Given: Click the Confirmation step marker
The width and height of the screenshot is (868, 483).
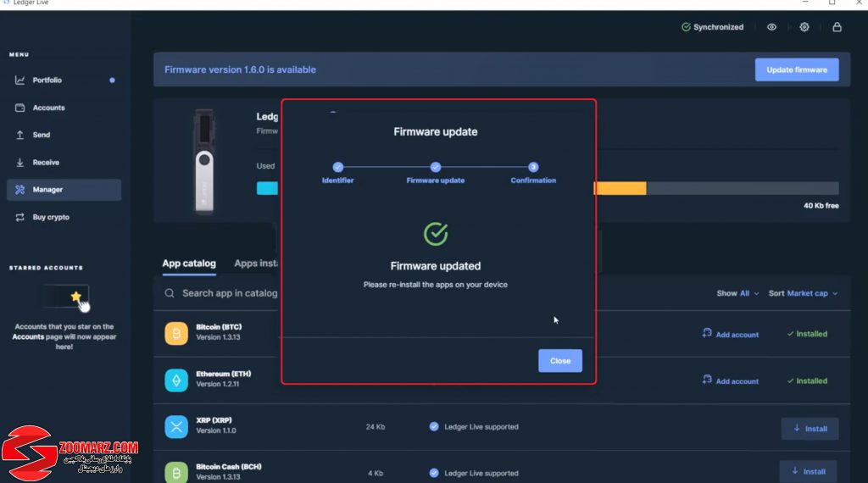Looking at the screenshot, I should [x=533, y=167].
